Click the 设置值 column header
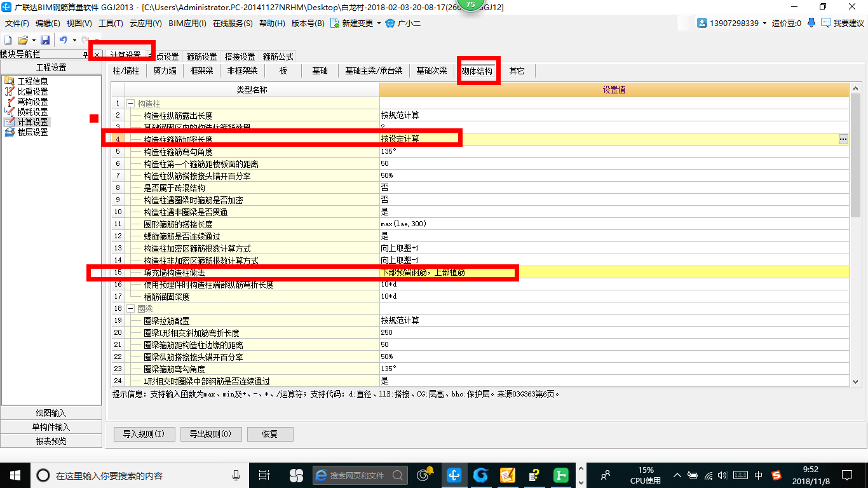 [x=614, y=90]
